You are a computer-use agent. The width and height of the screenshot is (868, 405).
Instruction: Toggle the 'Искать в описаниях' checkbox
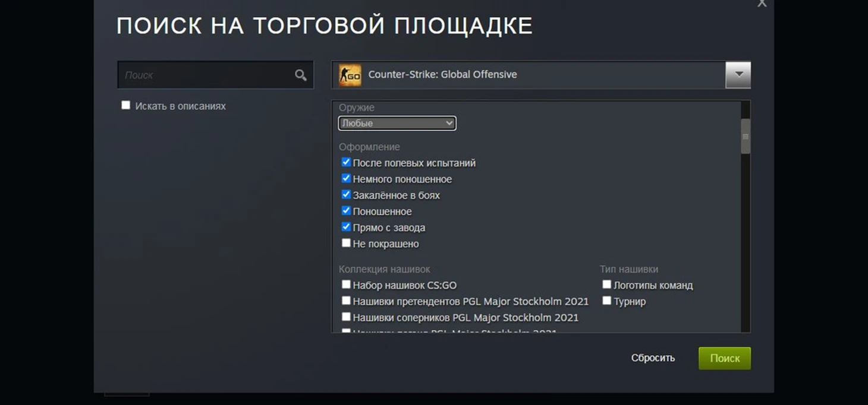coord(125,105)
